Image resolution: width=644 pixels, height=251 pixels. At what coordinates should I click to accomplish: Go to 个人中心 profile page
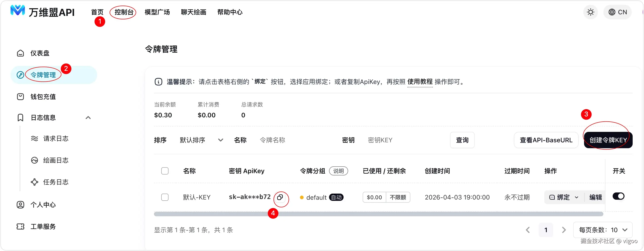point(43,205)
